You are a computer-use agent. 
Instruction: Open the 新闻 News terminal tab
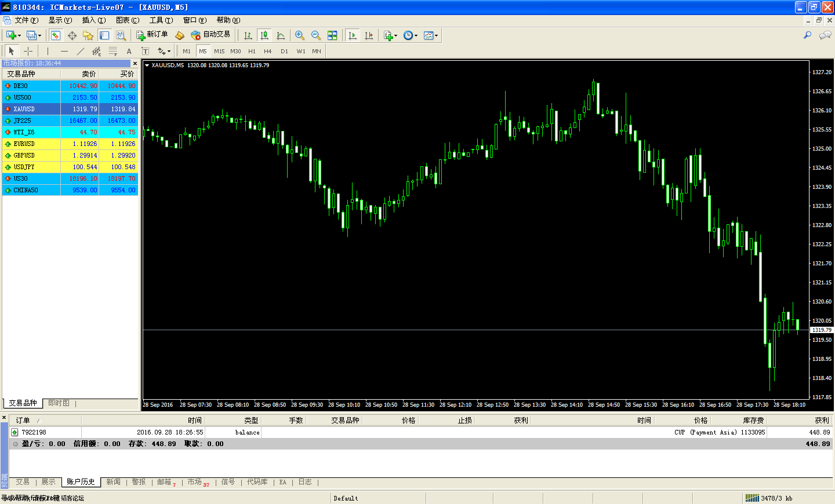click(x=113, y=482)
